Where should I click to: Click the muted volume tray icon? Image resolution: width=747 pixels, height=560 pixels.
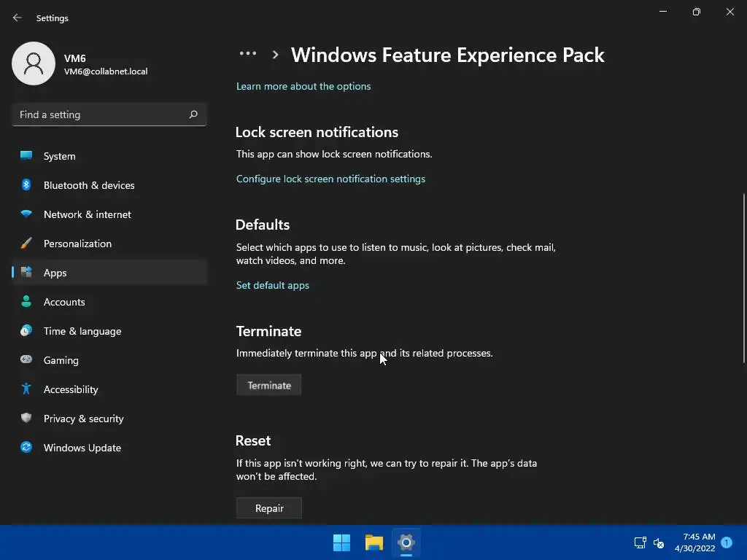tap(659, 542)
